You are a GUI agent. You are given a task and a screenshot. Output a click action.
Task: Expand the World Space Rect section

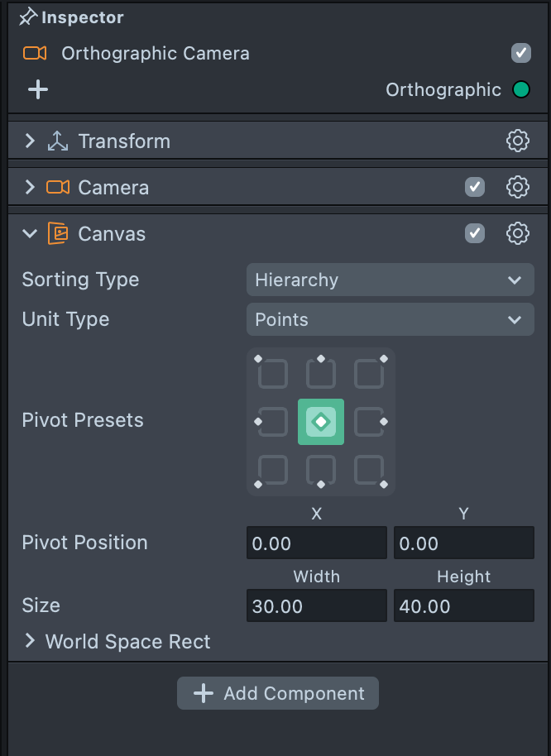click(x=31, y=641)
